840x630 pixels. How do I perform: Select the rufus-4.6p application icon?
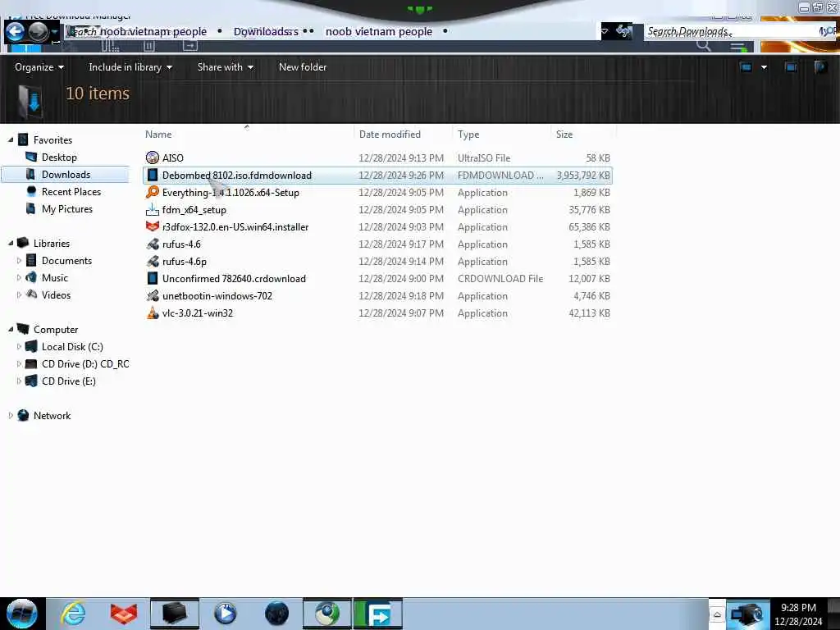(x=153, y=262)
